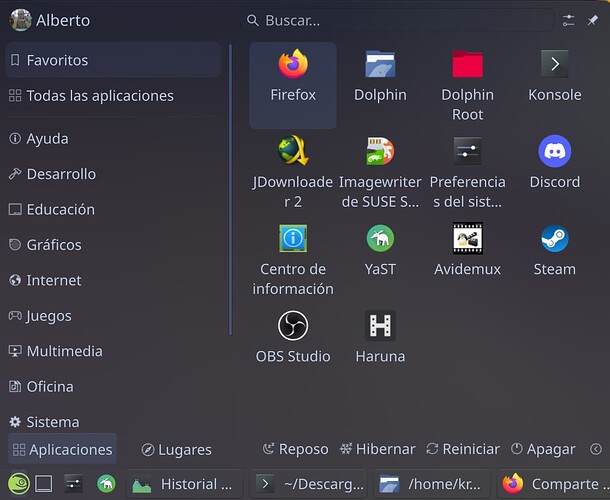Open Avidemux video editor
The image size is (610, 500).
(467, 250)
